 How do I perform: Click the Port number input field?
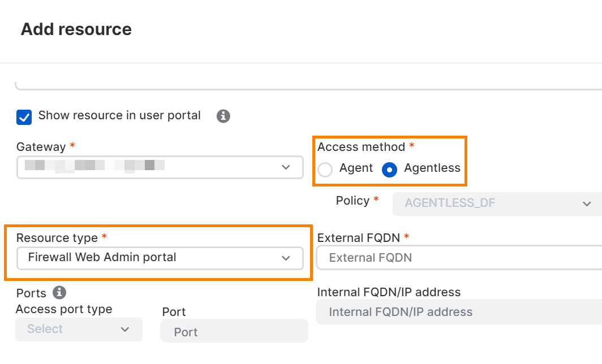[x=234, y=332]
